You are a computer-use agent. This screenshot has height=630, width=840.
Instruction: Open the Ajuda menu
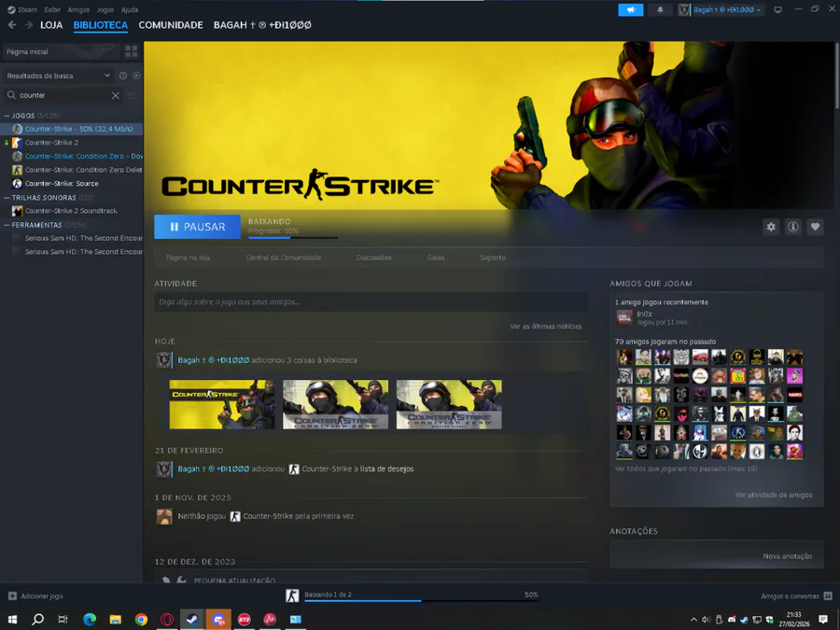[130, 9]
